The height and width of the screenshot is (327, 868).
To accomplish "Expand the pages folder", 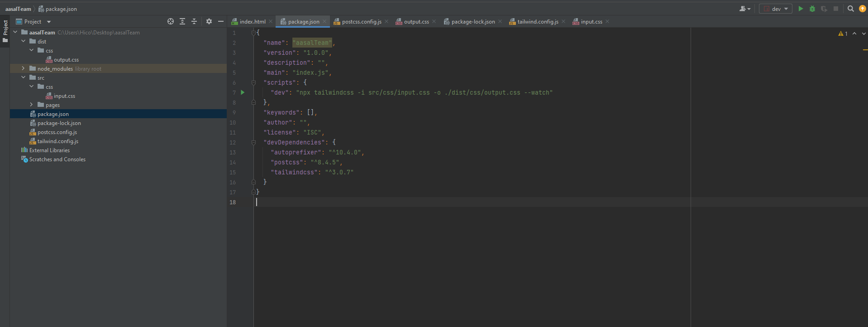I will tap(32, 105).
